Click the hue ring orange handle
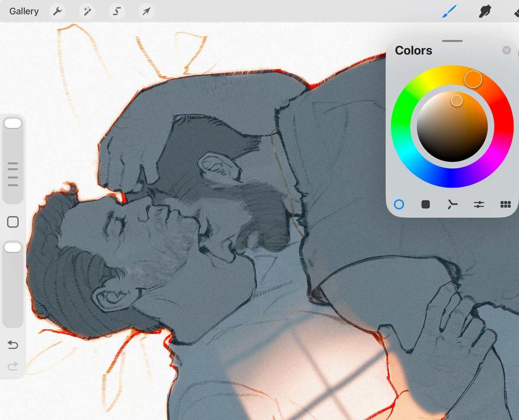Image resolution: width=519 pixels, height=420 pixels. [473, 79]
